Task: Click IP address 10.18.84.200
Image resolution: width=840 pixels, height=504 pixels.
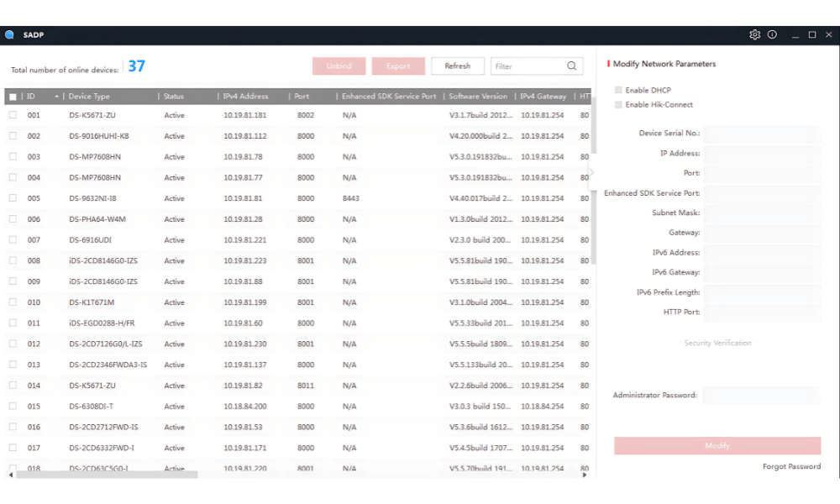Action: tap(244, 406)
